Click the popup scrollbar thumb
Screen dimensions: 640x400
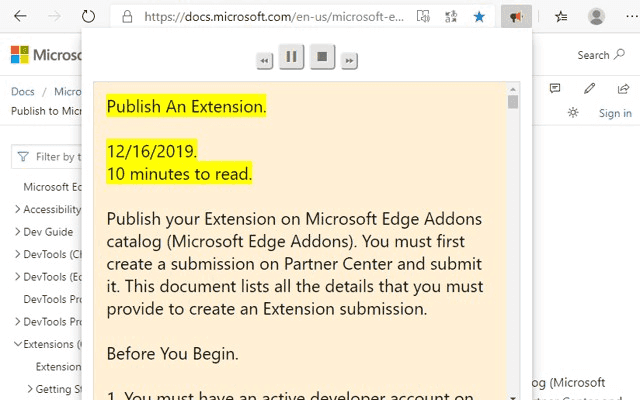(x=513, y=102)
